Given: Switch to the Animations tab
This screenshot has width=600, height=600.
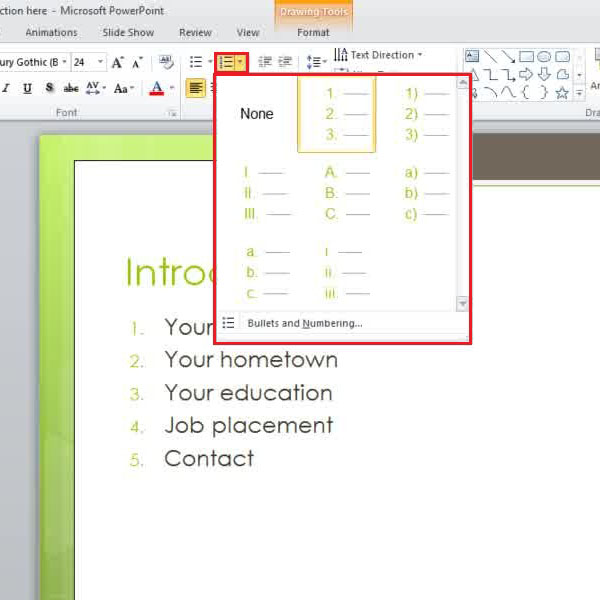Looking at the screenshot, I should (x=52, y=33).
